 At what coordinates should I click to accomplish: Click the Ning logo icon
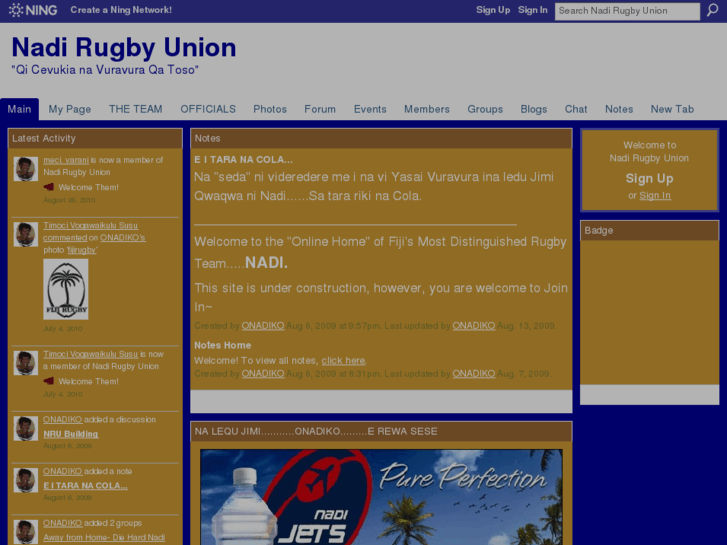[32, 10]
